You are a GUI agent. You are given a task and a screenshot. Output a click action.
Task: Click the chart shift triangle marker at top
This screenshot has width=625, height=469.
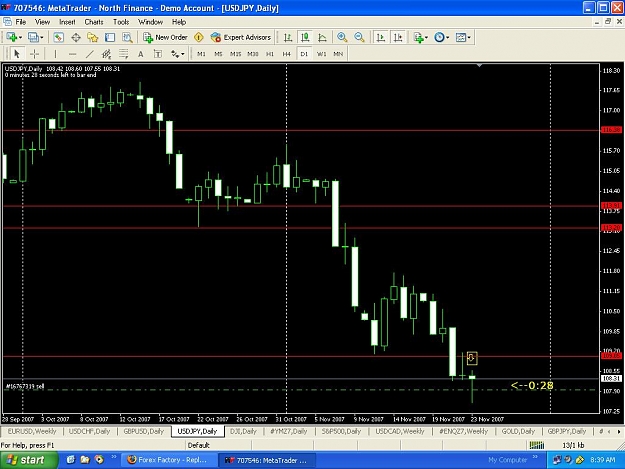coord(480,65)
